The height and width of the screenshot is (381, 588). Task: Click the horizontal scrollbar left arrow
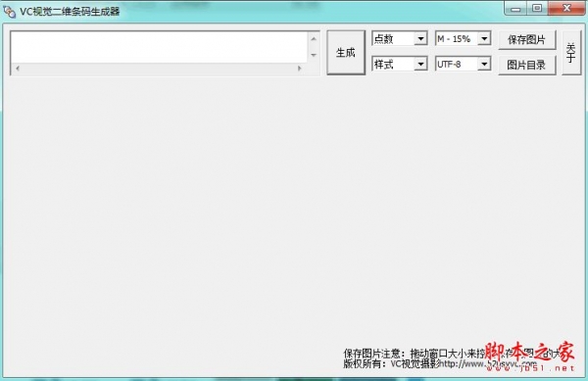pos(18,69)
